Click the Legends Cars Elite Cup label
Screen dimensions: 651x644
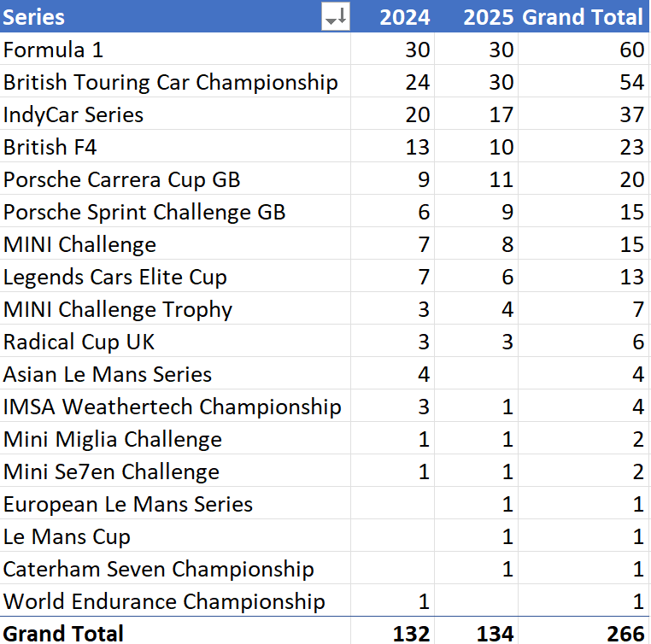pyautogui.click(x=115, y=277)
